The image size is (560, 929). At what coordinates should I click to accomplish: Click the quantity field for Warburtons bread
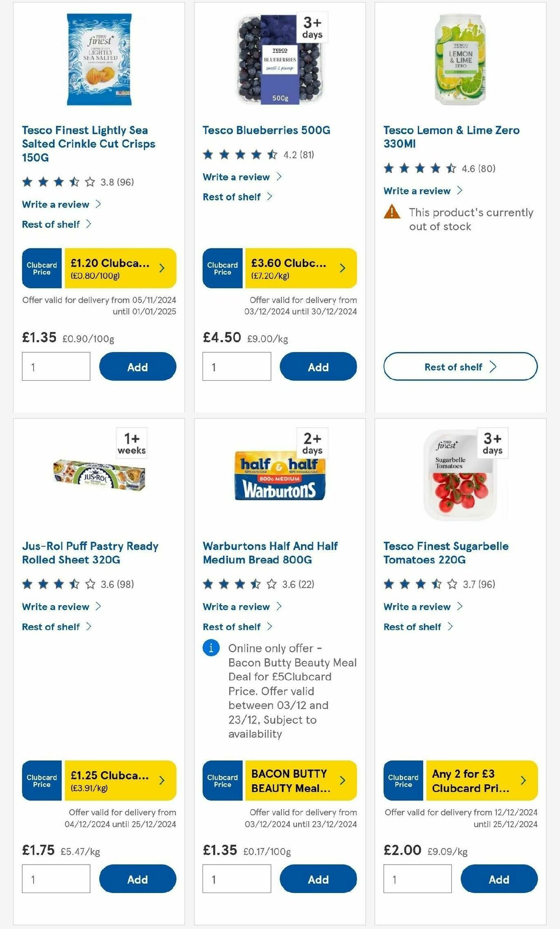tap(237, 879)
